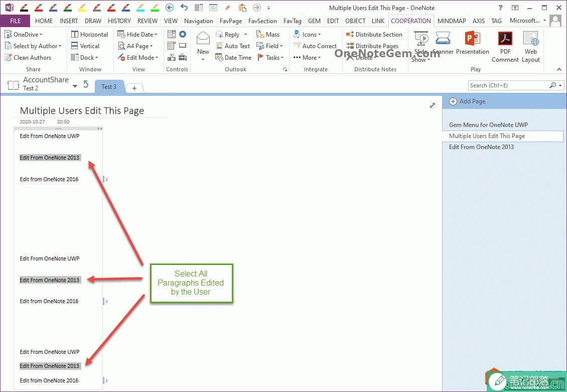Image resolution: width=567 pixels, height=392 pixels.
Task: Choose the gray pen in the quick toolbar
Action: pos(96,7)
